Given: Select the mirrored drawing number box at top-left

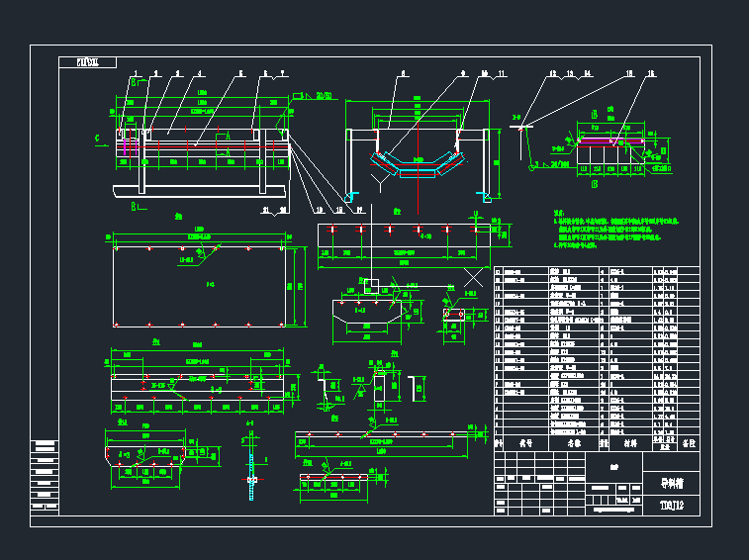Looking at the screenshot, I should (x=87, y=62).
